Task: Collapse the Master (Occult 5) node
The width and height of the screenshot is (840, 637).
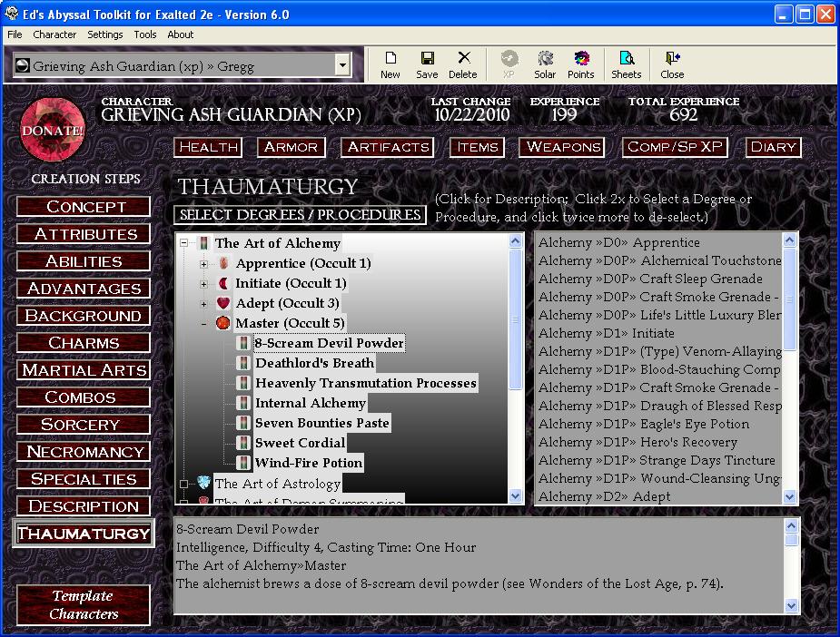Action: coord(203,324)
